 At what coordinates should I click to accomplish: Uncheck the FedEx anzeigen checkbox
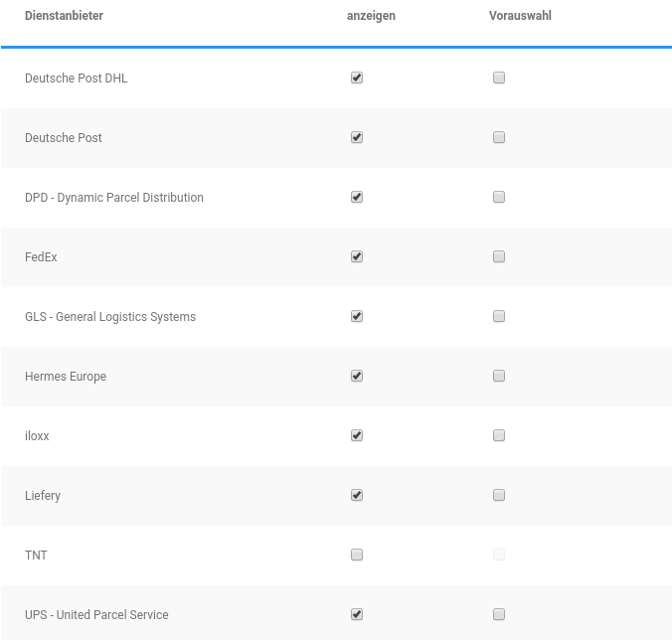coord(357,256)
